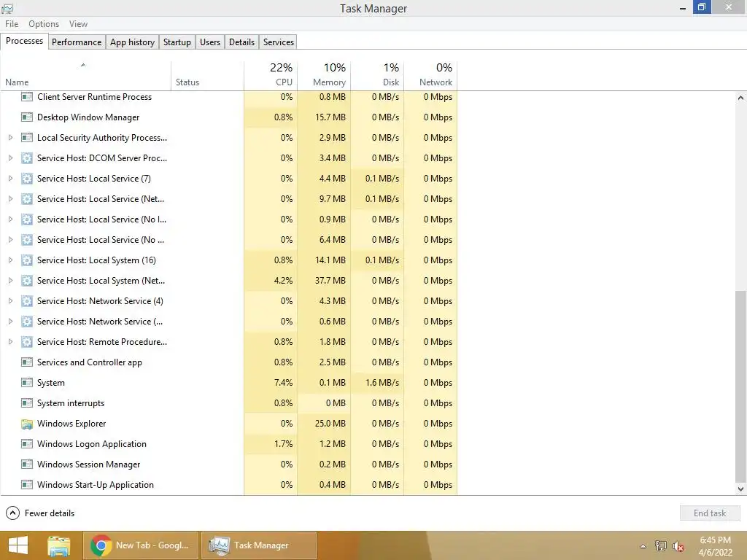Show hidden tray icons arrow
This screenshot has height=560, width=747.
643,546
